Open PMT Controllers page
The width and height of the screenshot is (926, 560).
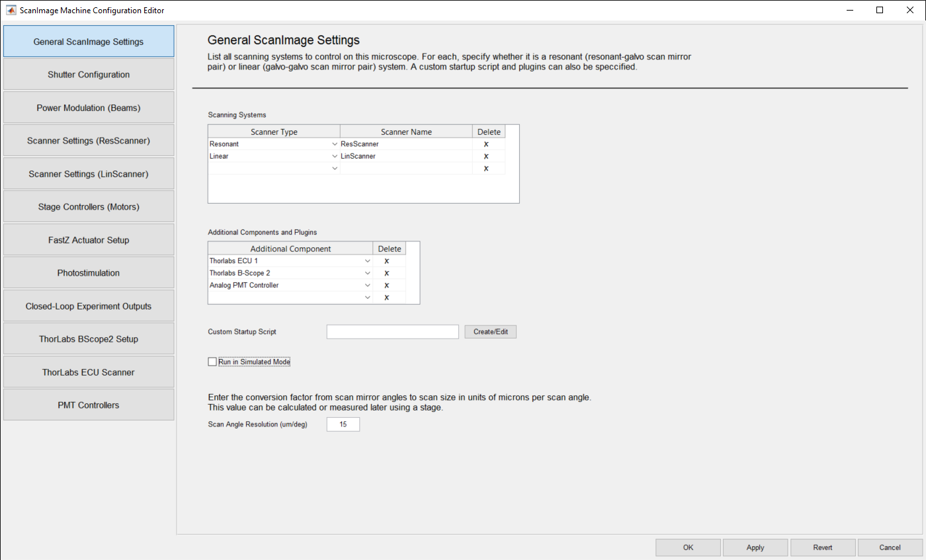(x=89, y=405)
